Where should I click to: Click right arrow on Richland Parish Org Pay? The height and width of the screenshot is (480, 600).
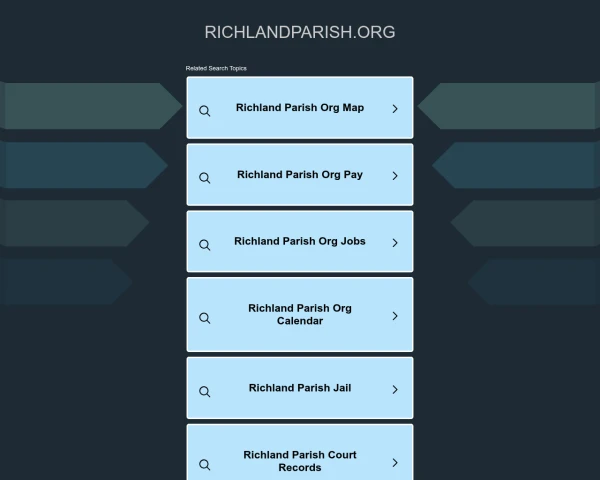click(x=395, y=176)
